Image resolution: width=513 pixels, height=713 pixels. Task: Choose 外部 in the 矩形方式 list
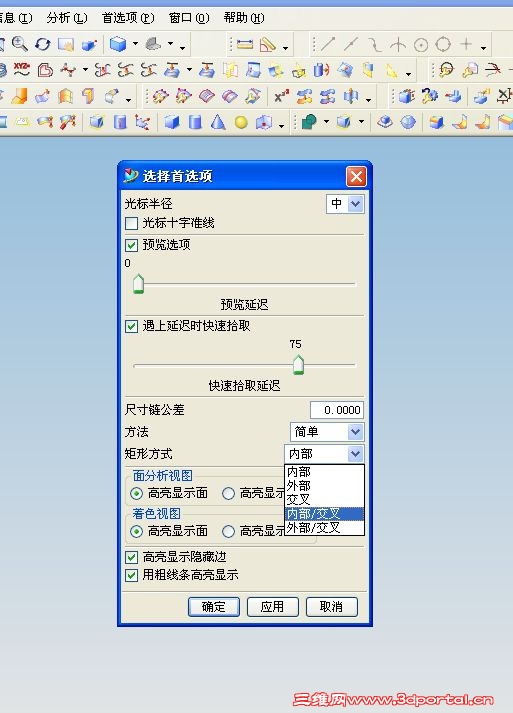pyautogui.click(x=324, y=486)
